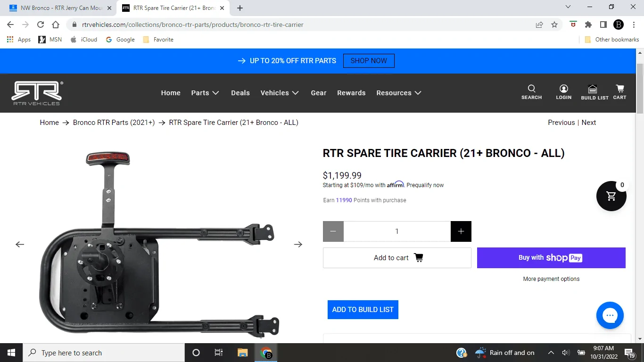644x362 pixels.
Task: Open the Other bookmarks folder
Action: click(x=611, y=40)
